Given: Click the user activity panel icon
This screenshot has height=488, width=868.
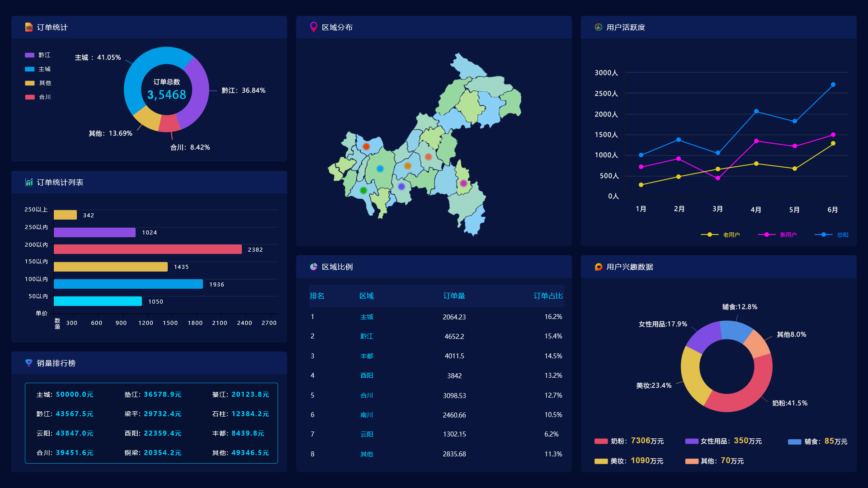Looking at the screenshot, I should [x=598, y=27].
